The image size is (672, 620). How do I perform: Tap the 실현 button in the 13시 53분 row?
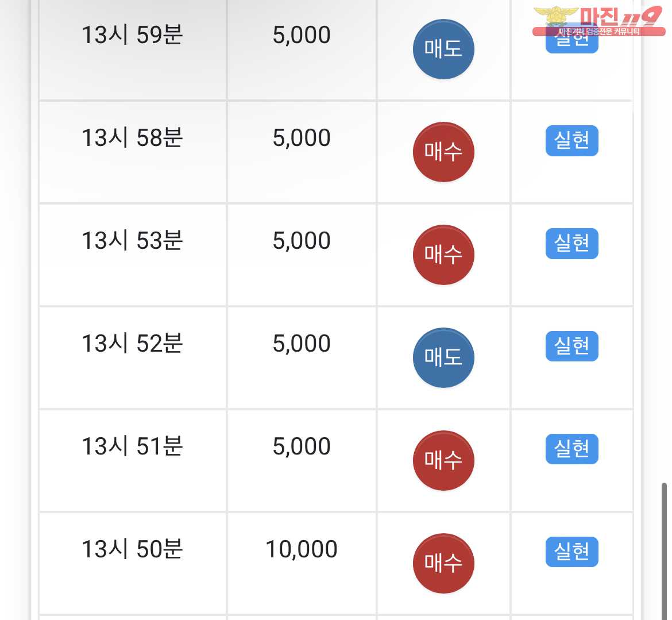[x=571, y=244]
